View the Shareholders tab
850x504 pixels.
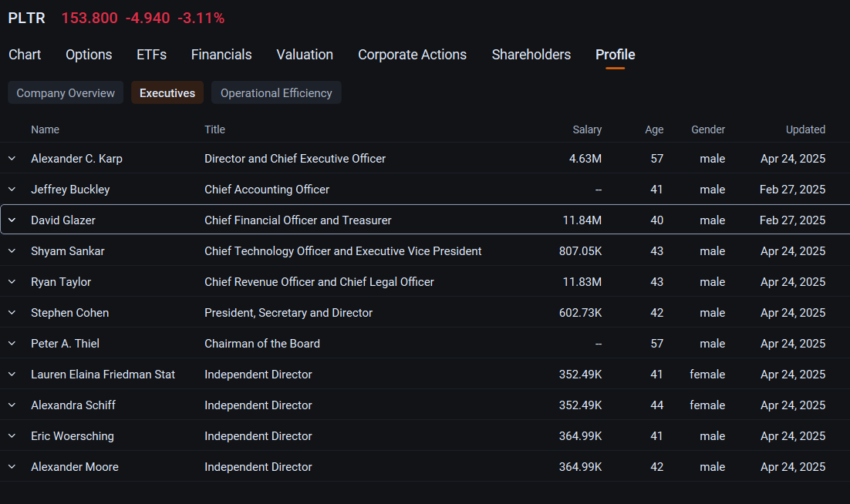point(531,55)
